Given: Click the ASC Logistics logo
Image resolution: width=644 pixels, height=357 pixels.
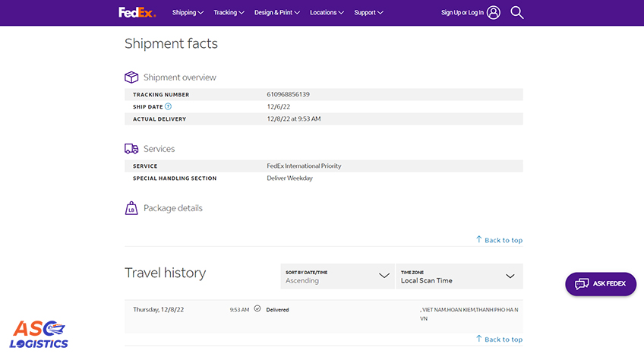Looking at the screenshot, I should (39, 333).
